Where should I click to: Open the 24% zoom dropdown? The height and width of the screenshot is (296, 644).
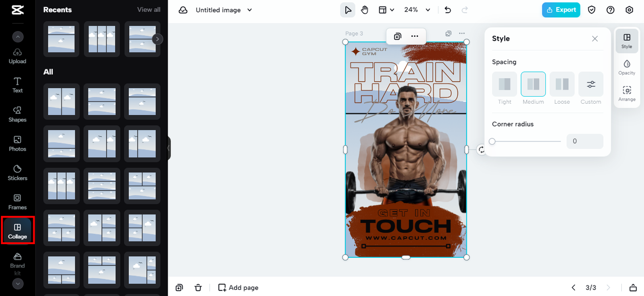[x=418, y=10]
